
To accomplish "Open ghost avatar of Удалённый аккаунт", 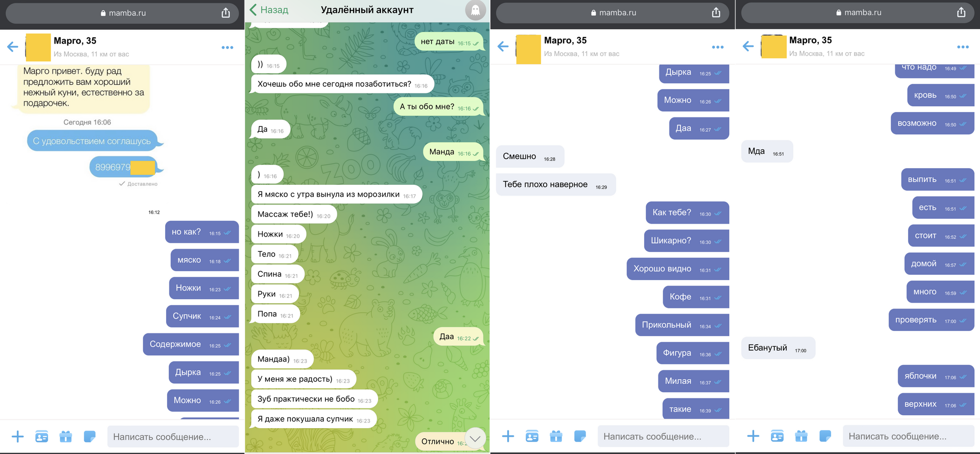I will coord(475,10).
